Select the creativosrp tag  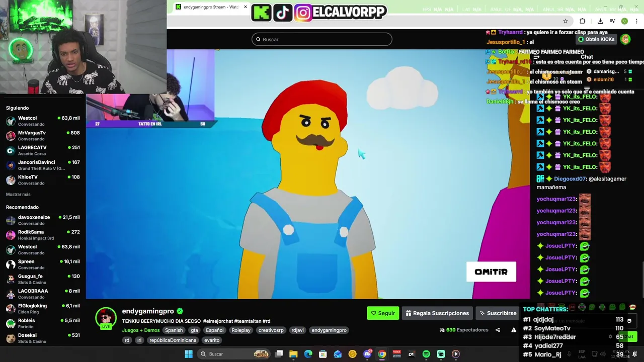click(271, 330)
